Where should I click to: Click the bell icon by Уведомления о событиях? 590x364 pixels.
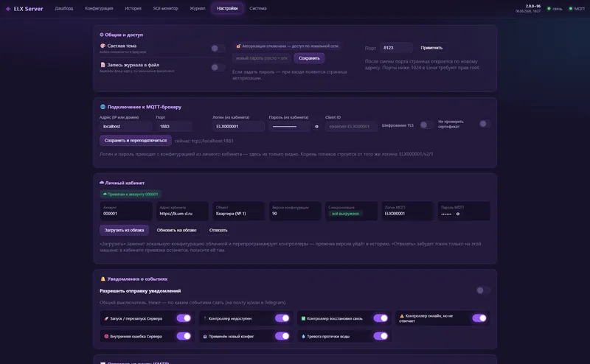(103, 279)
